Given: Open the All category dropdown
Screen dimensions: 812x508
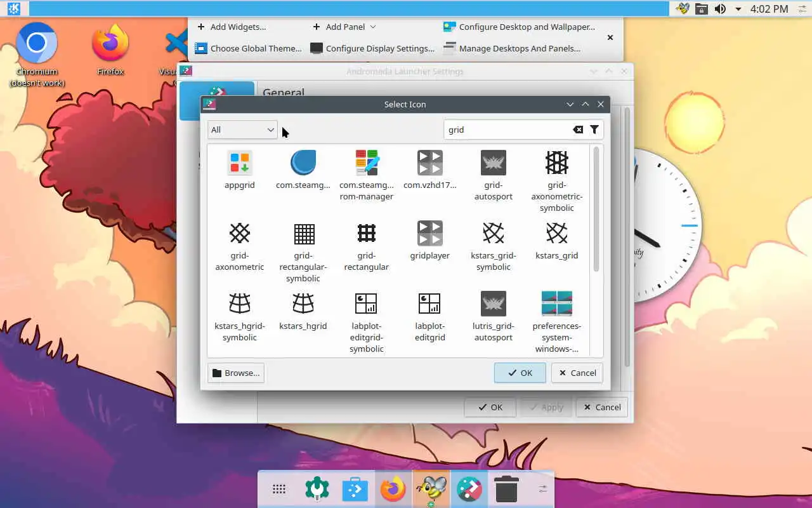Looking at the screenshot, I should pos(242,130).
